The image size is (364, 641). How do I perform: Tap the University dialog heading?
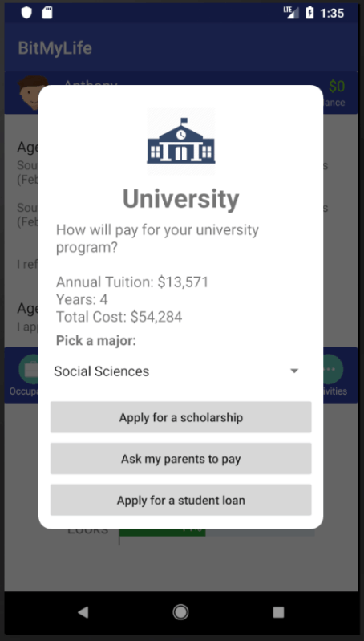click(x=181, y=199)
